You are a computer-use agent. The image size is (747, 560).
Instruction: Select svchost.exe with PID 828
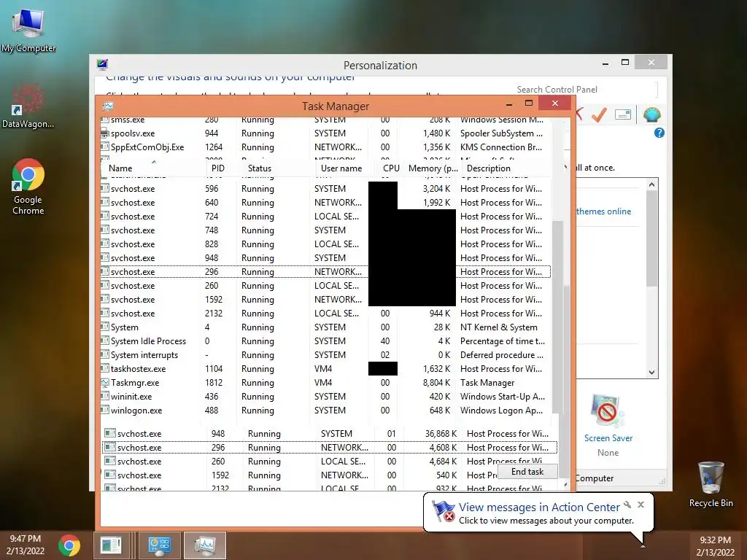(x=326, y=244)
